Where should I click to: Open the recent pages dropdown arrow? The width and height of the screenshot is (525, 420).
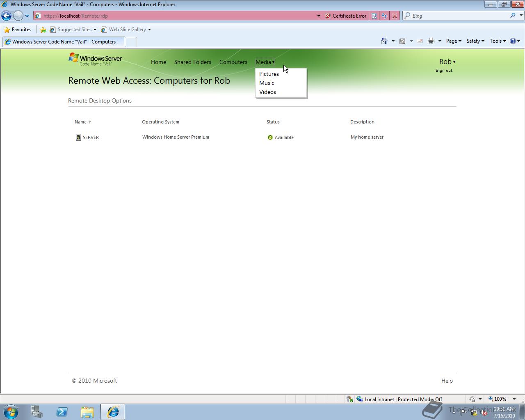click(x=27, y=16)
